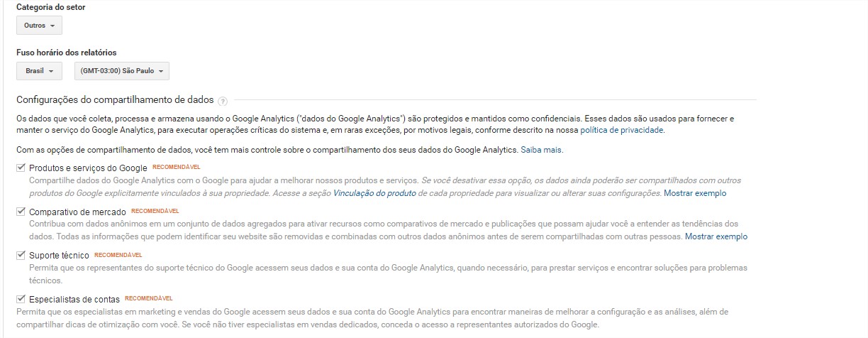Click the Produtos e serviços do Google label

pyautogui.click(x=88, y=169)
